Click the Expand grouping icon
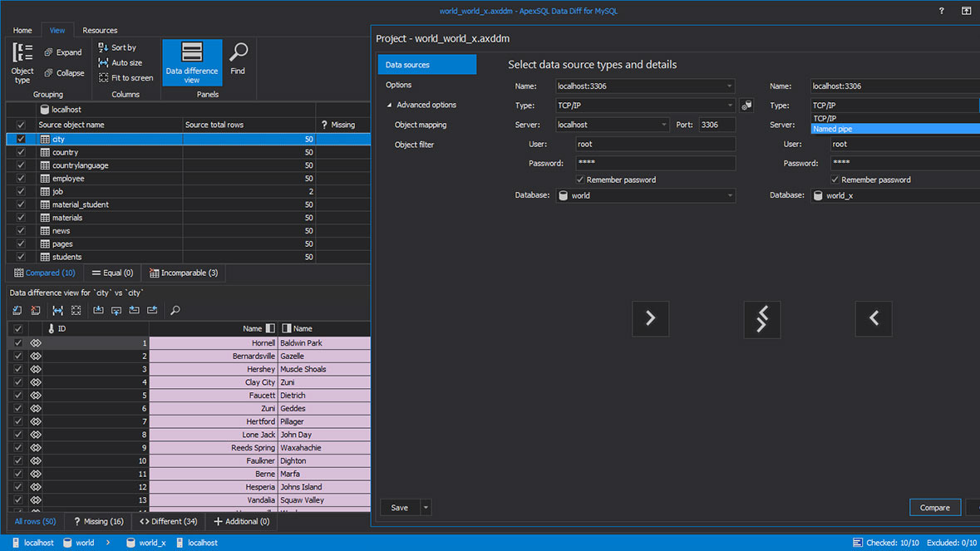The image size is (980, 551). click(62, 52)
